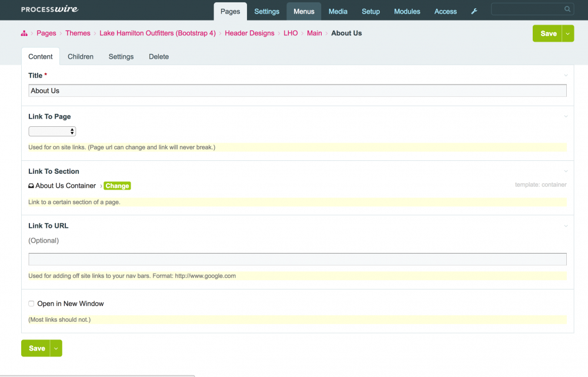588x377 pixels.
Task: Collapse the Title field with its chevron
Action: [566, 76]
